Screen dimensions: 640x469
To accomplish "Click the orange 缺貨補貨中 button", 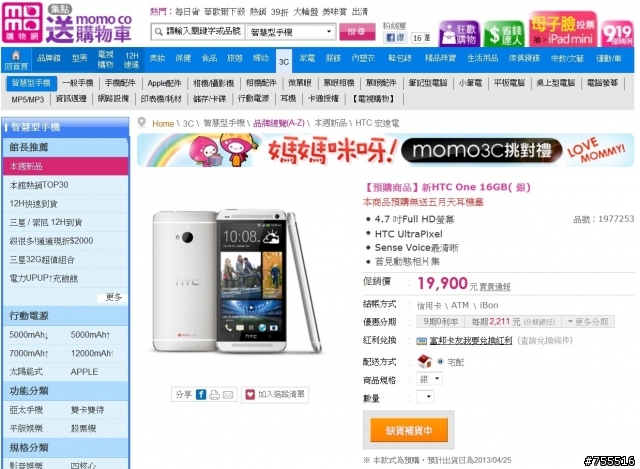I will tap(409, 430).
